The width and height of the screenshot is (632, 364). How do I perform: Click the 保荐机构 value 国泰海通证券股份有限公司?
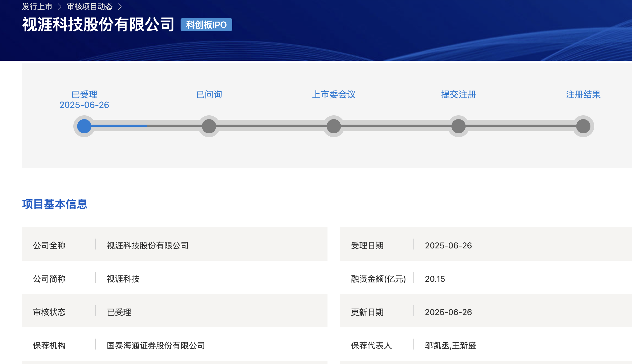tap(155, 345)
